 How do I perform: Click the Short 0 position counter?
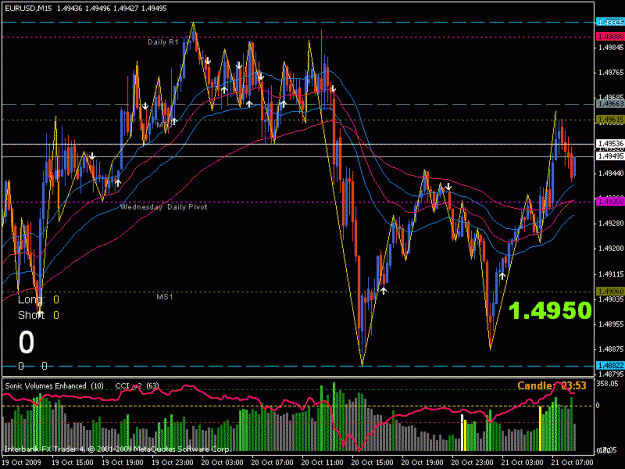point(39,315)
